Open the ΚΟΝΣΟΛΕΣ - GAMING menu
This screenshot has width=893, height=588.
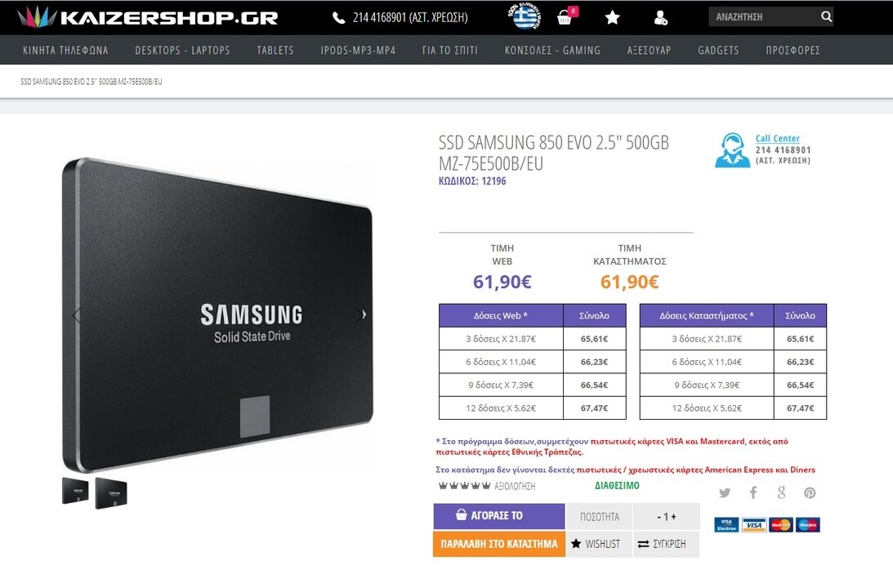[552, 50]
